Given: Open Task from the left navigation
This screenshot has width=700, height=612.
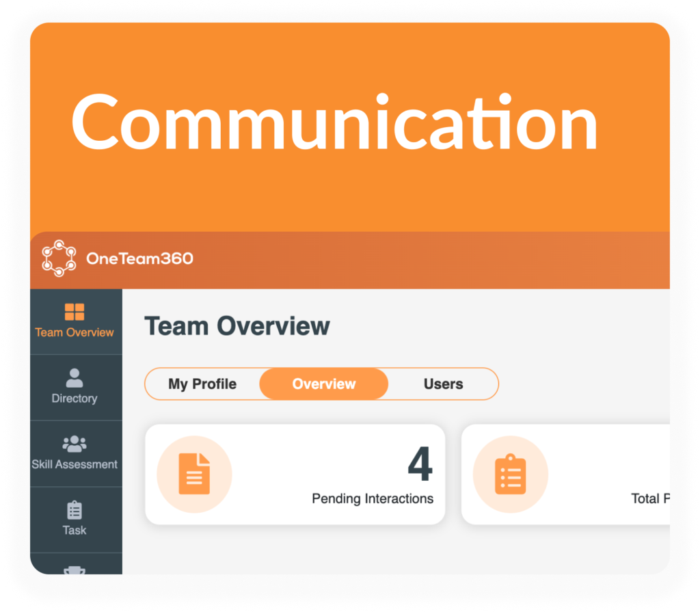Looking at the screenshot, I should (76, 530).
